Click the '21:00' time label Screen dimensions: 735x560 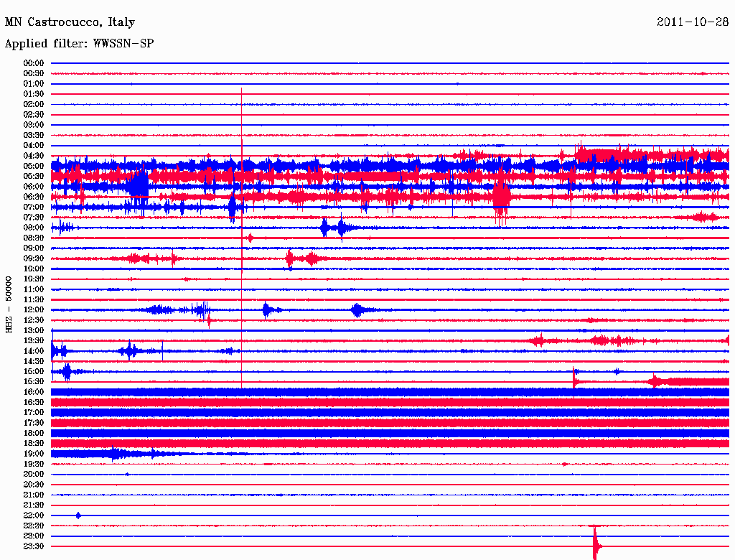(x=34, y=495)
